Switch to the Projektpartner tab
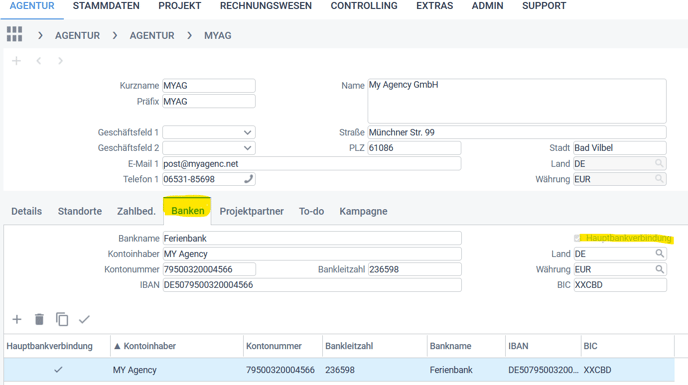Screen dimensions: 688x385 pyautogui.click(x=251, y=211)
